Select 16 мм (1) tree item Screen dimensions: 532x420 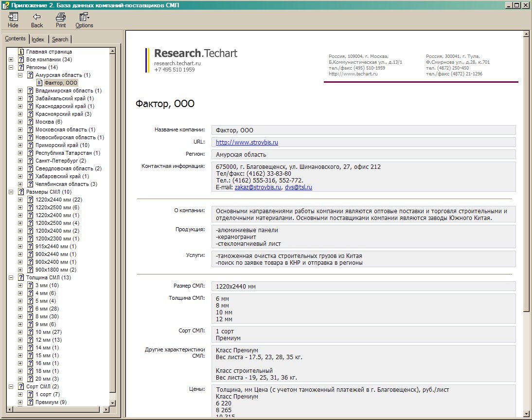tap(47, 363)
